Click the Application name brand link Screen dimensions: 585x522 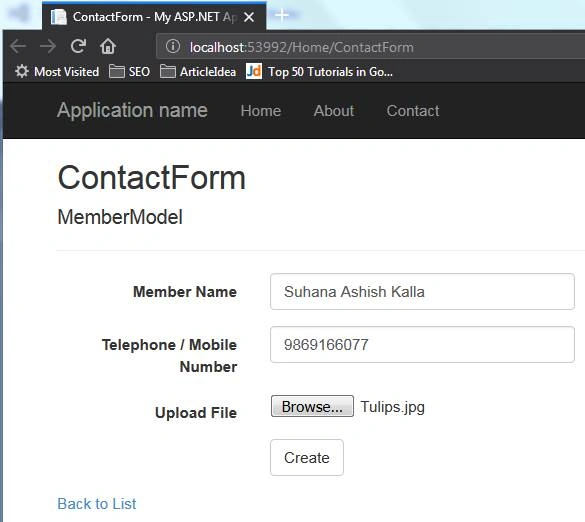coord(132,110)
